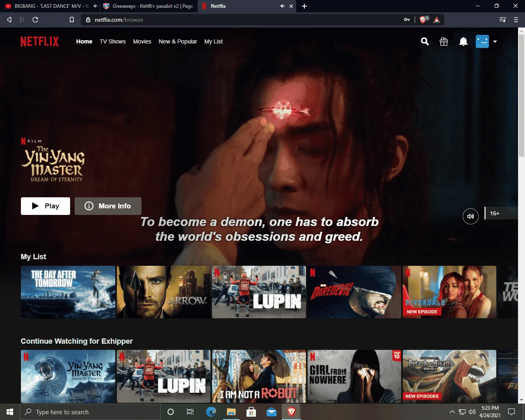Viewport: 525px width, 420px height.
Task: Click the My List row heading
Action: (33, 257)
